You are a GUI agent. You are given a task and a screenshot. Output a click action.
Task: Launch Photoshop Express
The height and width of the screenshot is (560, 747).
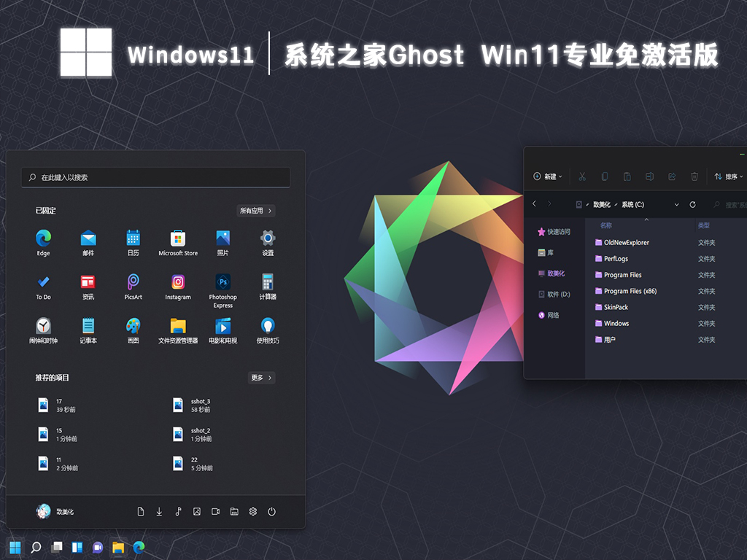pyautogui.click(x=223, y=291)
